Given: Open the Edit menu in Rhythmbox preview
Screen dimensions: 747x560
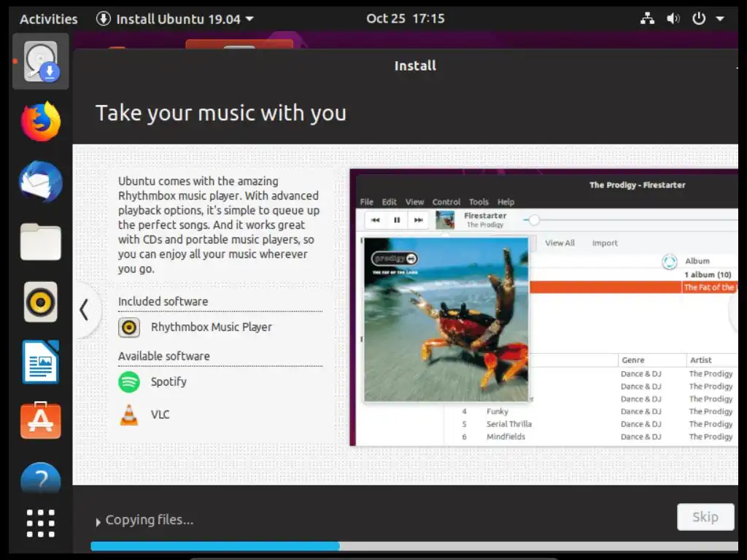Looking at the screenshot, I should [390, 202].
